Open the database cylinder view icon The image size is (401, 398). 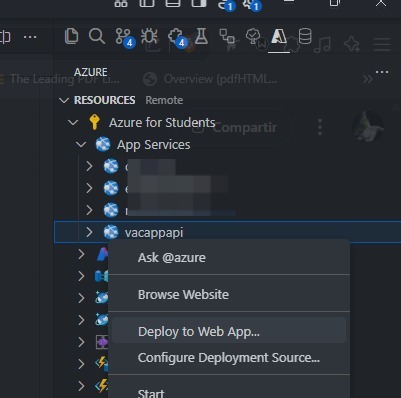(x=305, y=36)
